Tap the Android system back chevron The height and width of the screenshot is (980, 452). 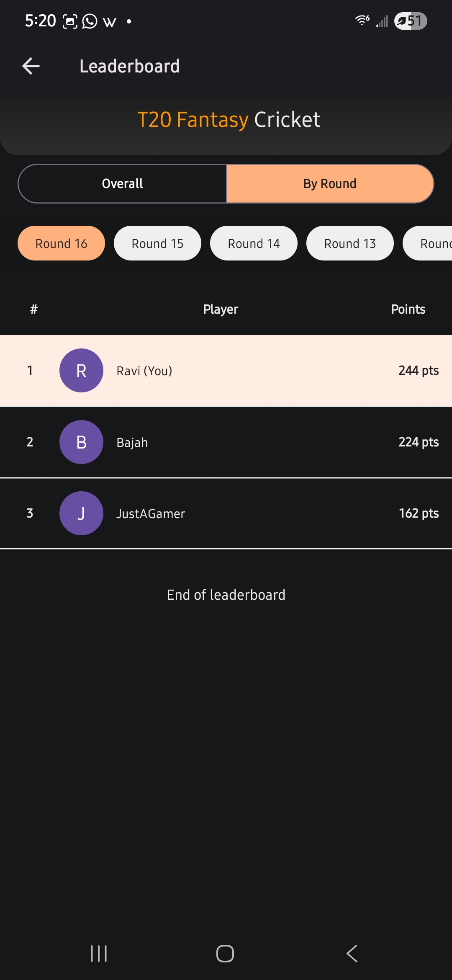[352, 954]
